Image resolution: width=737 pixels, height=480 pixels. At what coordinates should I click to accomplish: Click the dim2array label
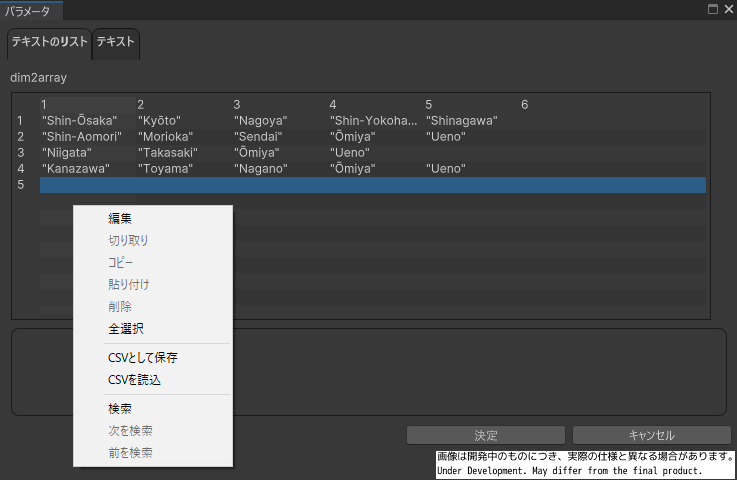[39, 78]
